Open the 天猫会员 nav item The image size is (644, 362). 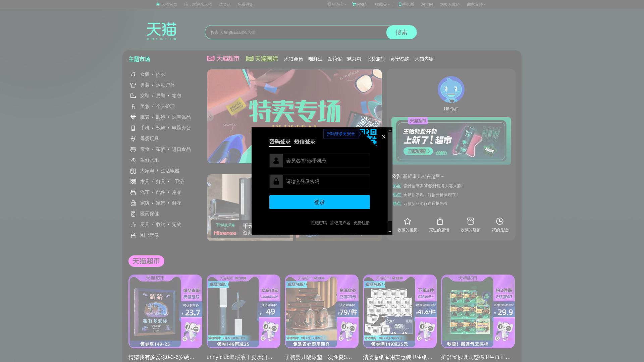tap(293, 59)
